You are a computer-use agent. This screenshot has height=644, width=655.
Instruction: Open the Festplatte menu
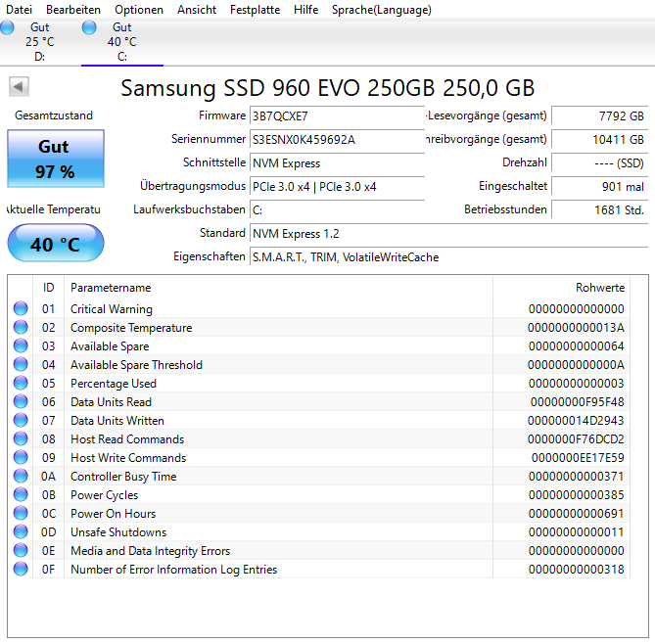point(255,10)
